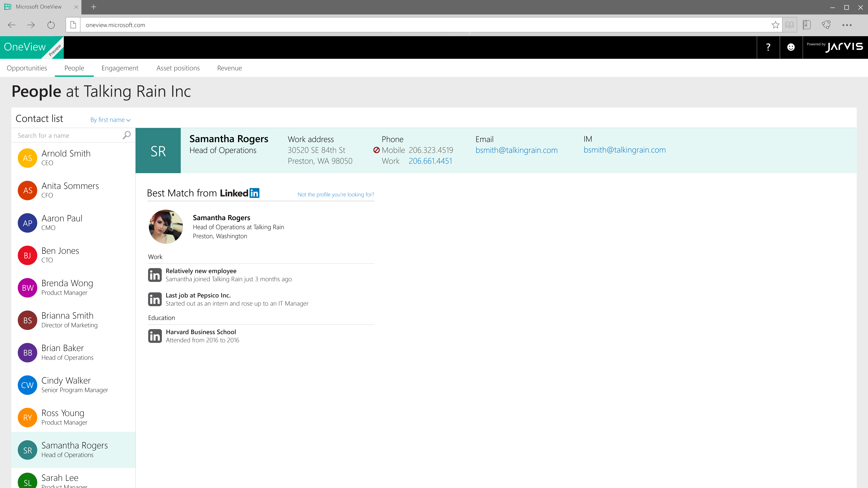Open the By first name sort dropdown
Viewport: 868px width, 488px height.
pos(110,120)
